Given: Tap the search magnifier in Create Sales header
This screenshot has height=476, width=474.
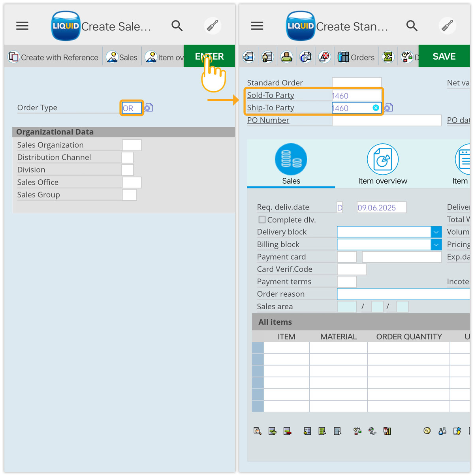Looking at the screenshot, I should tap(177, 26).
